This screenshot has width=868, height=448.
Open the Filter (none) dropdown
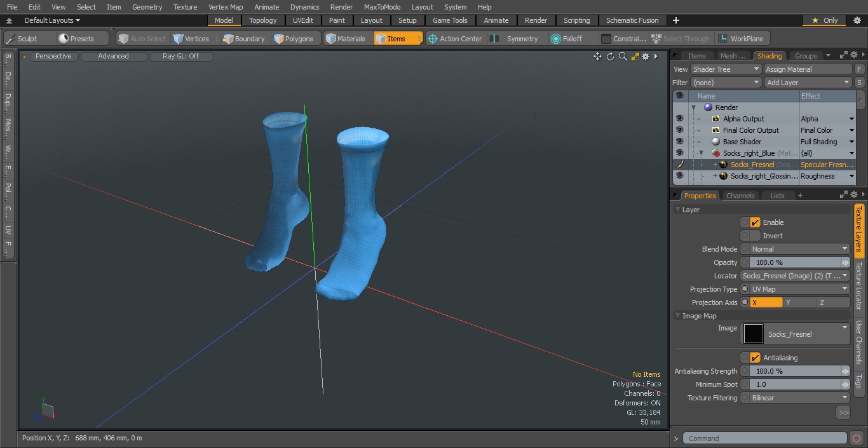tap(726, 83)
